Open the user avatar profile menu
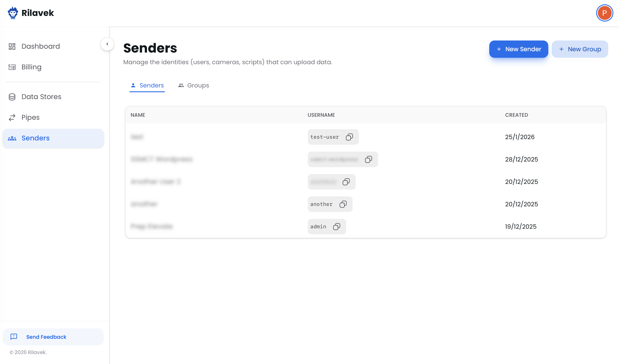This screenshot has width=619, height=364. (x=605, y=13)
